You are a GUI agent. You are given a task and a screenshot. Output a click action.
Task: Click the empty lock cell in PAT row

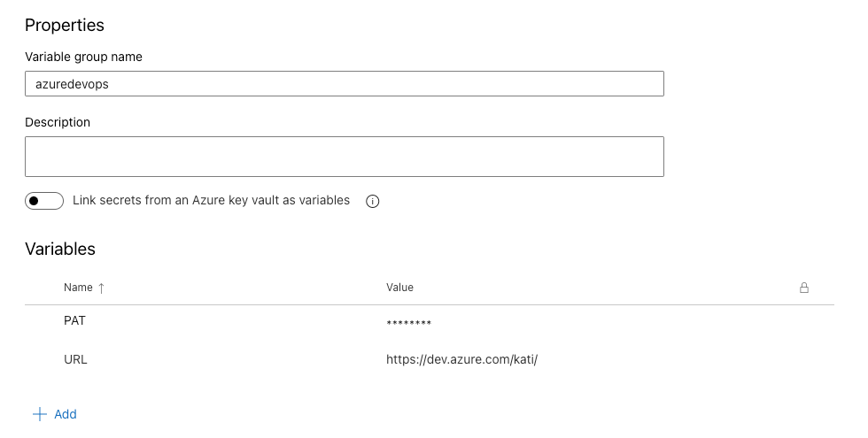[804, 321]
